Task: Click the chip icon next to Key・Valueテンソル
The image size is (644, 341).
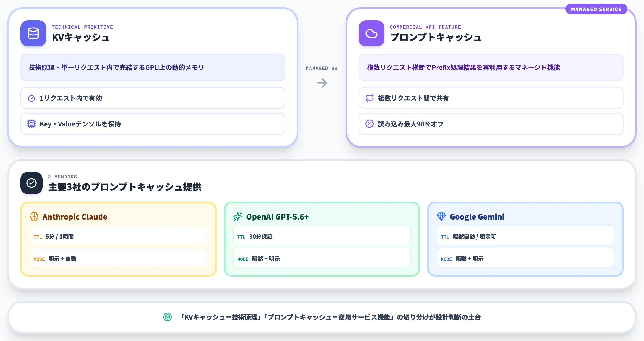Action: tap(31, 124)
